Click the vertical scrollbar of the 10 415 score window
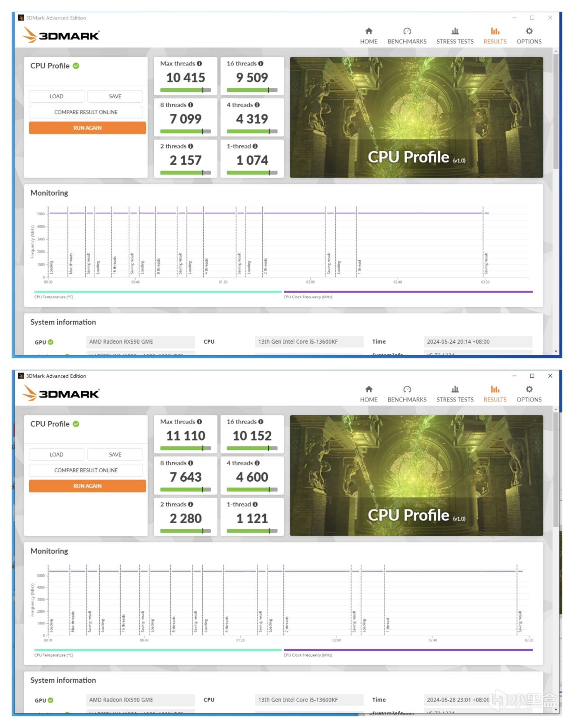 coord(556,111)
